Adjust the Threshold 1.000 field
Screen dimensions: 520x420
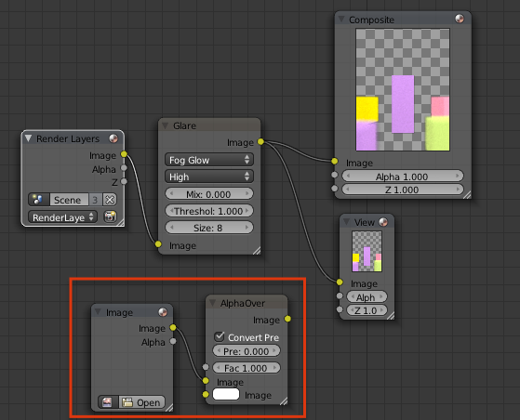[x=209, y=211]
